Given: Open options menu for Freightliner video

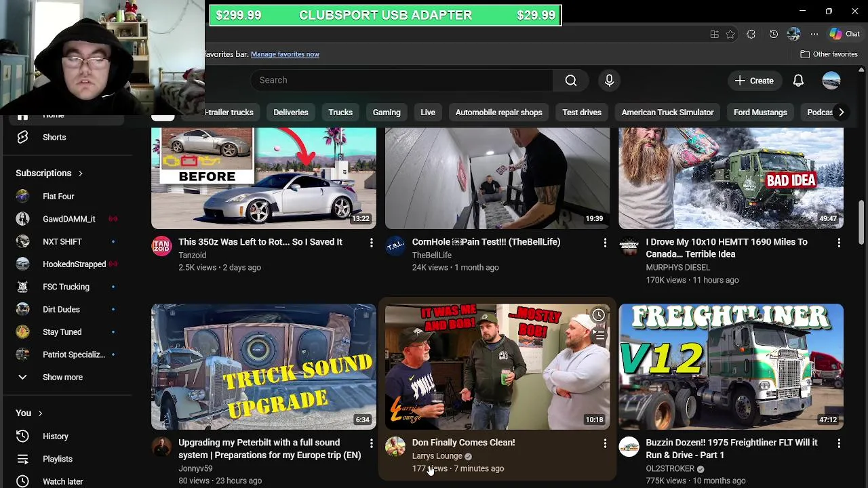Looking at the screenshot, I should (839, 443).
